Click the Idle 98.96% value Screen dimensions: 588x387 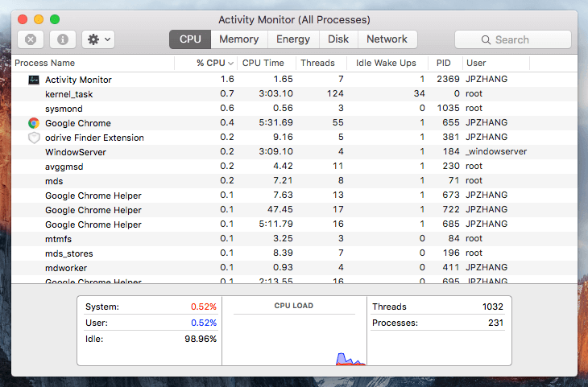point(201,339)
